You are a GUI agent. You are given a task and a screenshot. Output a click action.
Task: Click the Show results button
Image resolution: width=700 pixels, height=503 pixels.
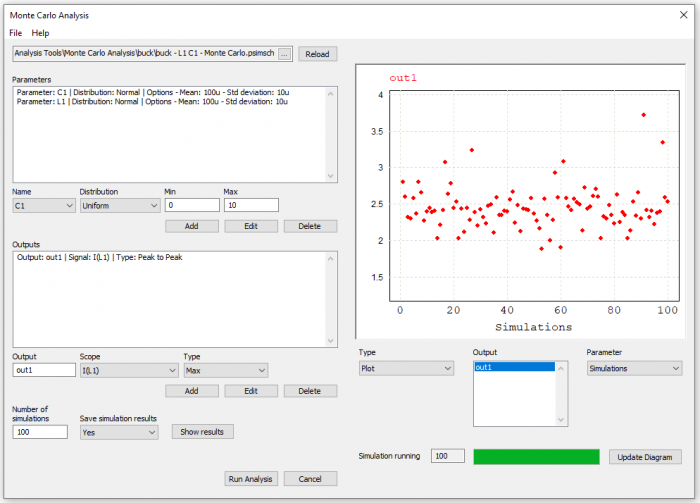pos(202,432)
